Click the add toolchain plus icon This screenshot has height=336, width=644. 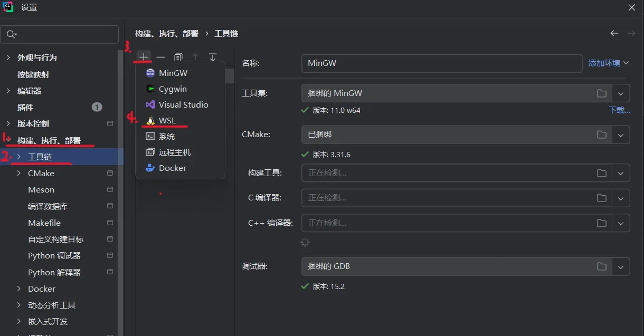pyautogui.click(x=144, y=57)
